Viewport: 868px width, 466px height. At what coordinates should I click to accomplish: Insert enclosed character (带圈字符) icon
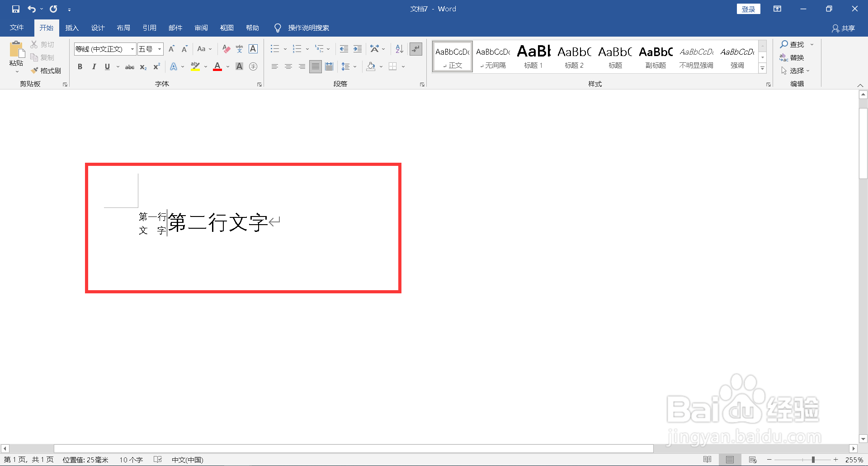point(253,67)
